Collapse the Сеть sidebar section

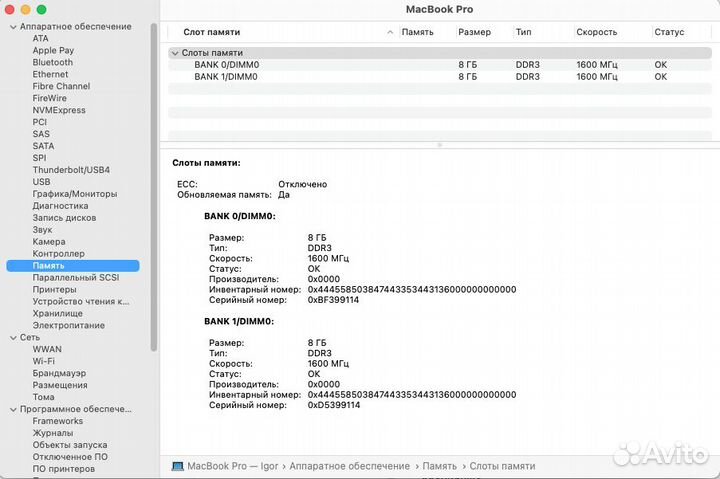11,338
